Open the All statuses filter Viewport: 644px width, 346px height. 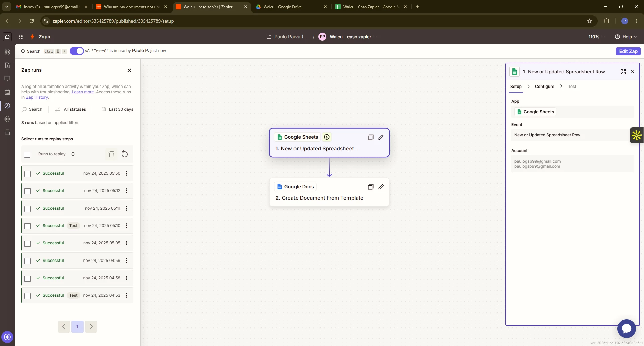[x=70, y=109]
